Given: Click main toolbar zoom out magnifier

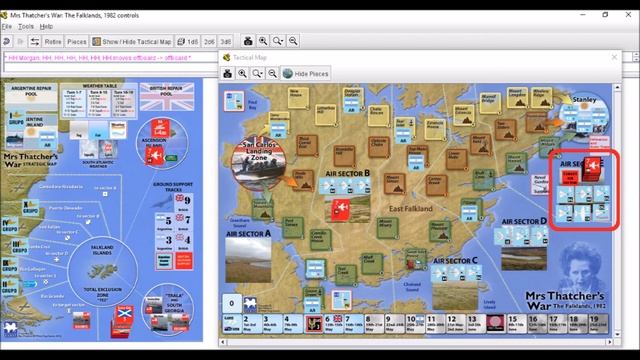Looking at the screenshot, I should (x=293, y=41).
